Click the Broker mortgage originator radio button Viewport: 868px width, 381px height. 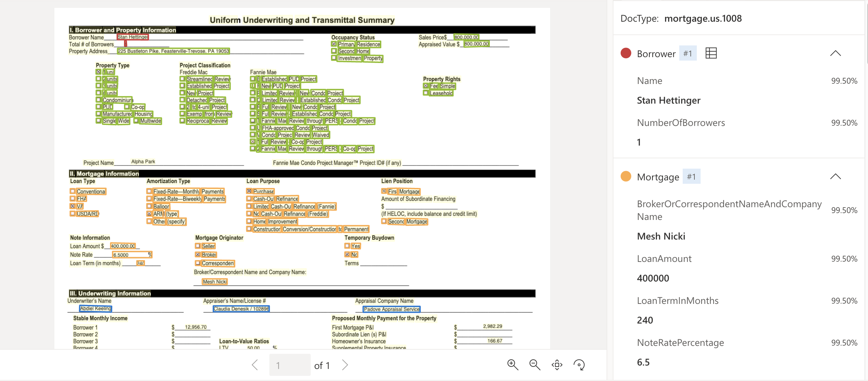point(198,254)
